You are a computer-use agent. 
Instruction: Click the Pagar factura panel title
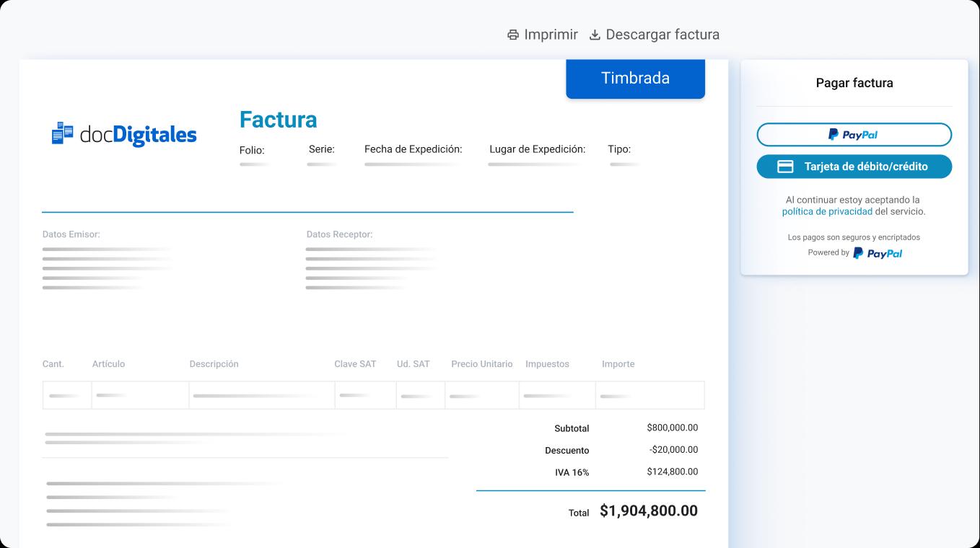854,83
